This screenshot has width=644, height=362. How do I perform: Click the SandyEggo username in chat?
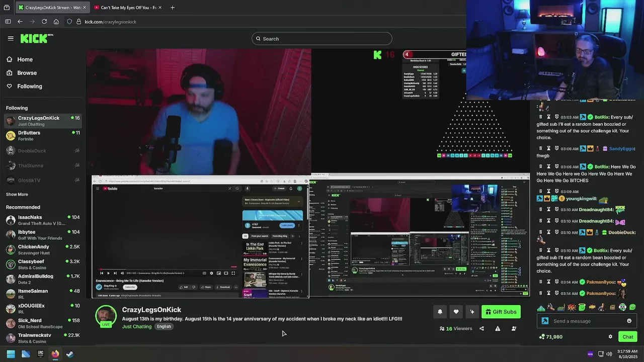622,149
